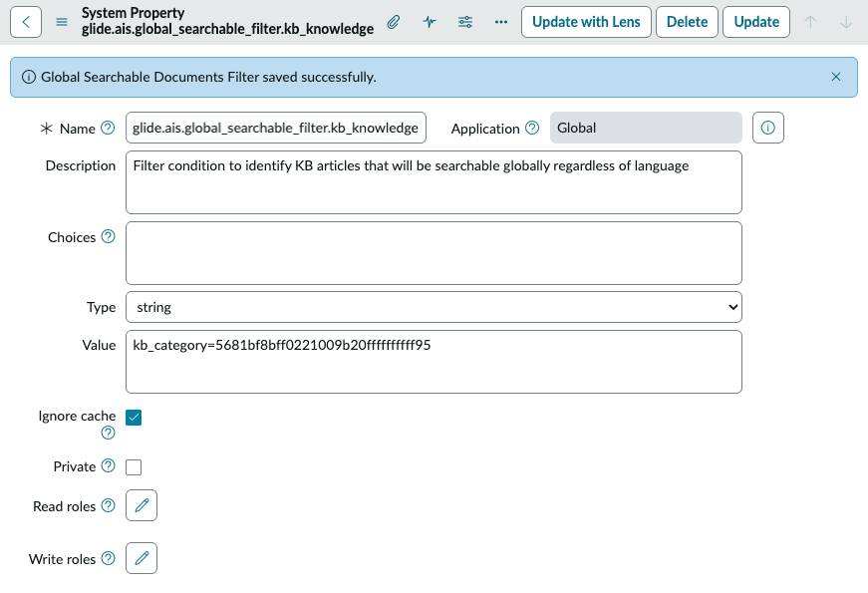Click into the Value text area
This screenshot has height=593, width=868.
pos(434,362)
